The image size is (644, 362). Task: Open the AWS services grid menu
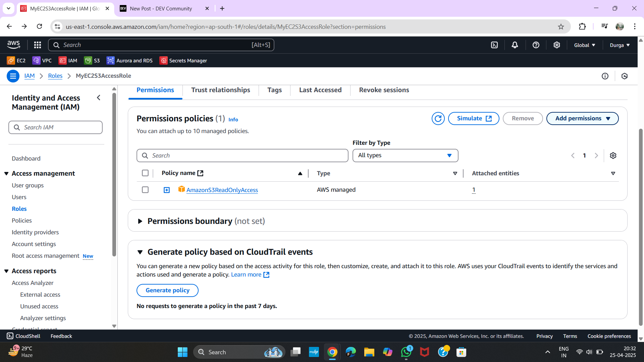[x=38, y=45]
